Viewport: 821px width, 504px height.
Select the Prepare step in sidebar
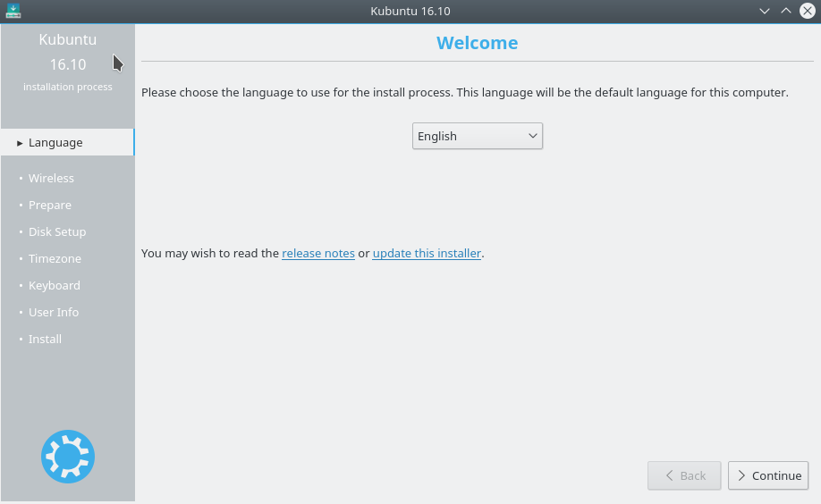50,206
